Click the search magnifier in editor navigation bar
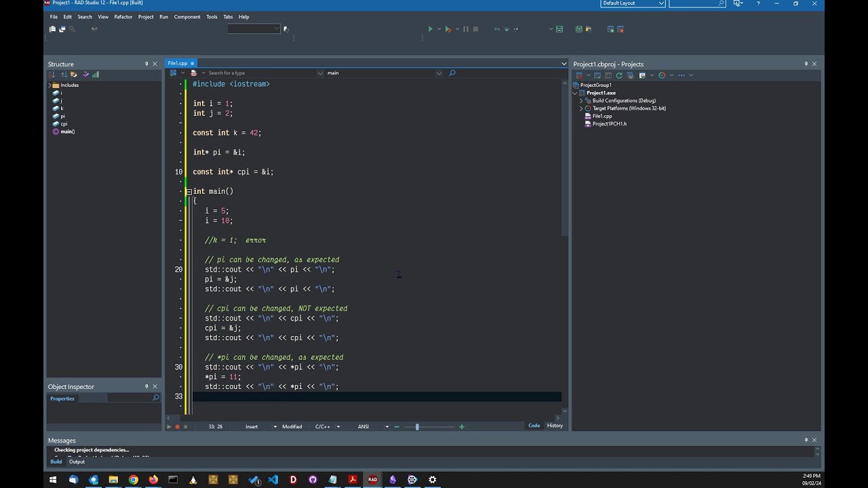 452,73
